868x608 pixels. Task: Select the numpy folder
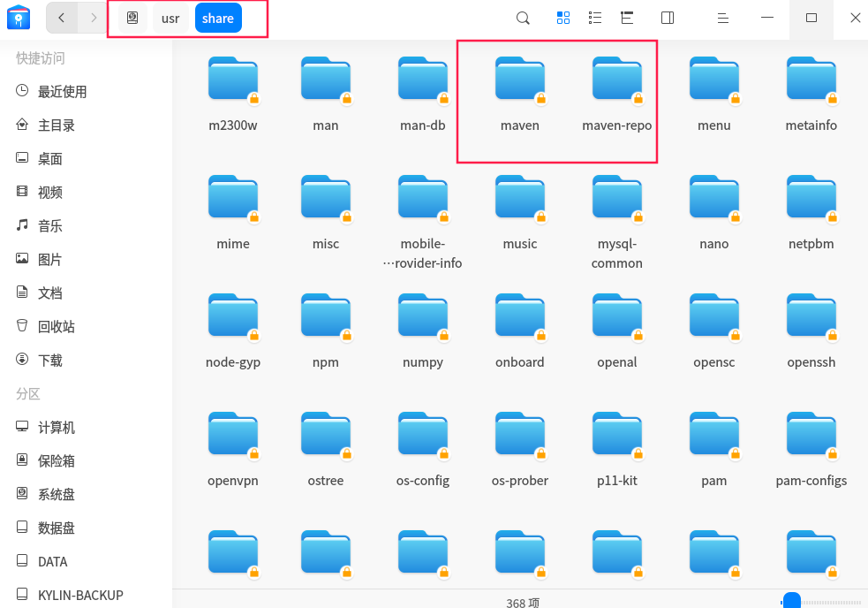(422, 331)
